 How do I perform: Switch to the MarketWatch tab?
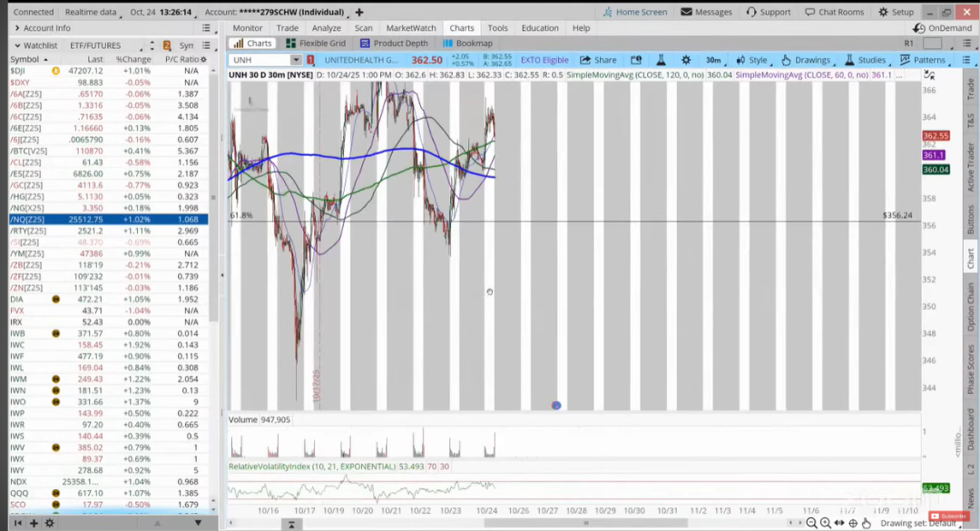pyautogui.click(x=411, y=28)
